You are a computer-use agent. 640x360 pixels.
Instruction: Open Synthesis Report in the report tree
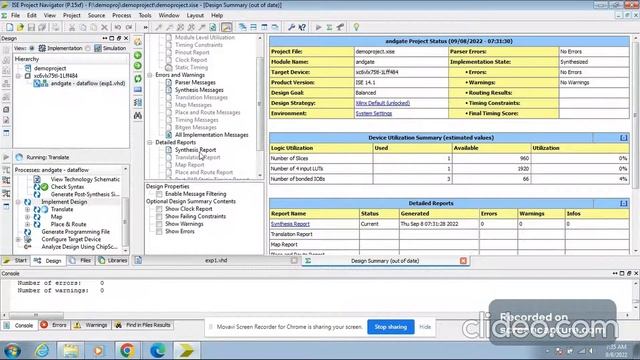point(196,150)
